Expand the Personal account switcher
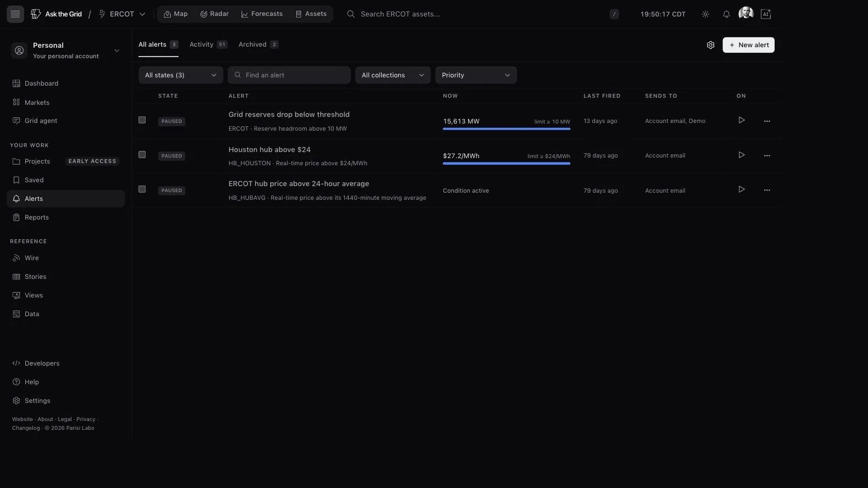 (66, 51)
